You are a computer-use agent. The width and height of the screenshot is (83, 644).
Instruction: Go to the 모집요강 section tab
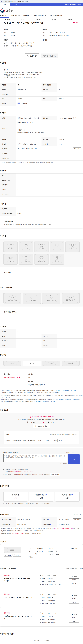(x=8, y=20)
